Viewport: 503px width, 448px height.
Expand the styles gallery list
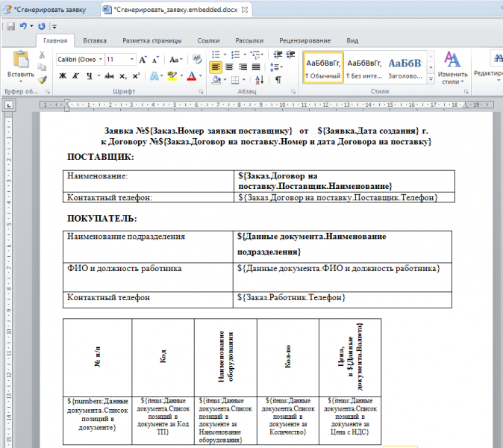point(431,79)
